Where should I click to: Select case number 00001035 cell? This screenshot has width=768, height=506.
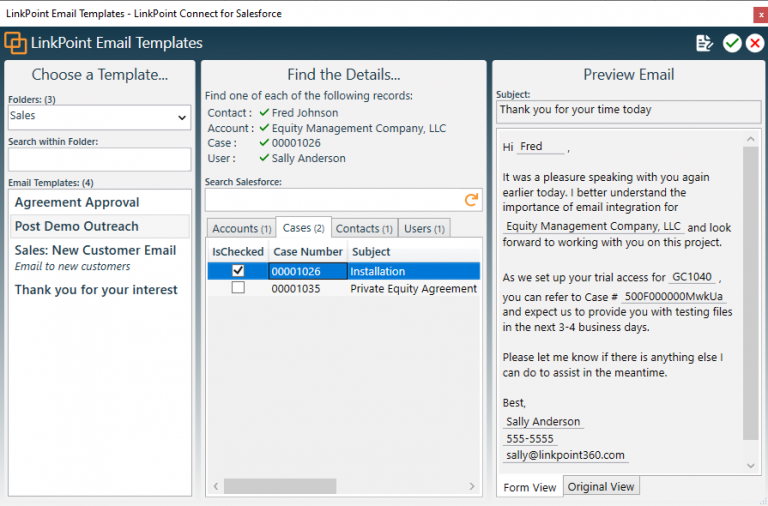(308, 289)
